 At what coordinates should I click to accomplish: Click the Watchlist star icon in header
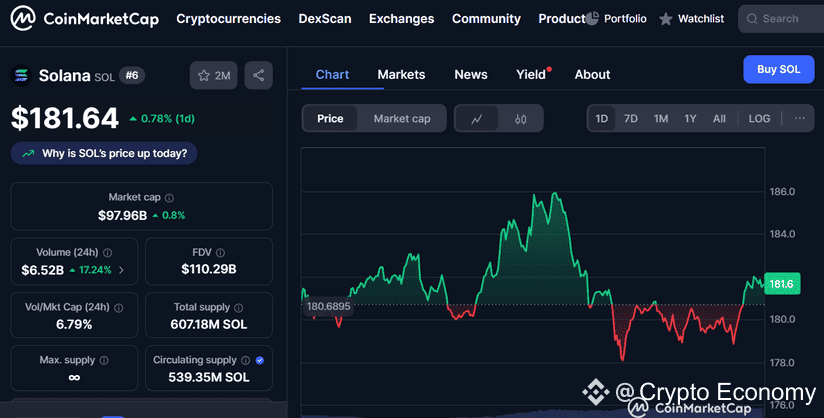[x=666, y=19]
